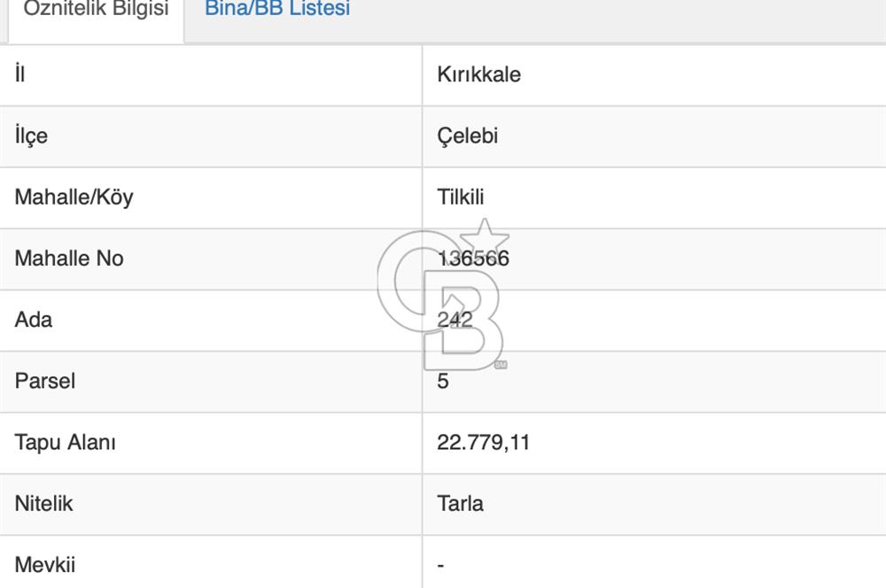Select the Tapu Alanı row label
886x588 pixels.
point(64,442)
